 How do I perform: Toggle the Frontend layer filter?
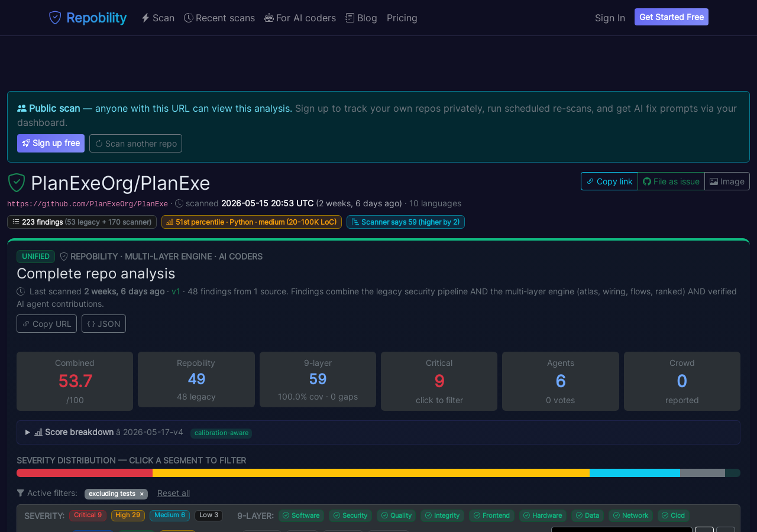491,516
